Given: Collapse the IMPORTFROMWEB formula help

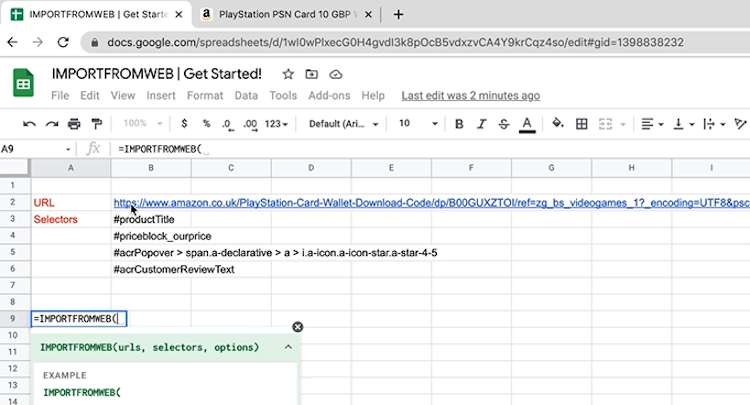Looking at the screenshot, I should (x=288, y=347).
